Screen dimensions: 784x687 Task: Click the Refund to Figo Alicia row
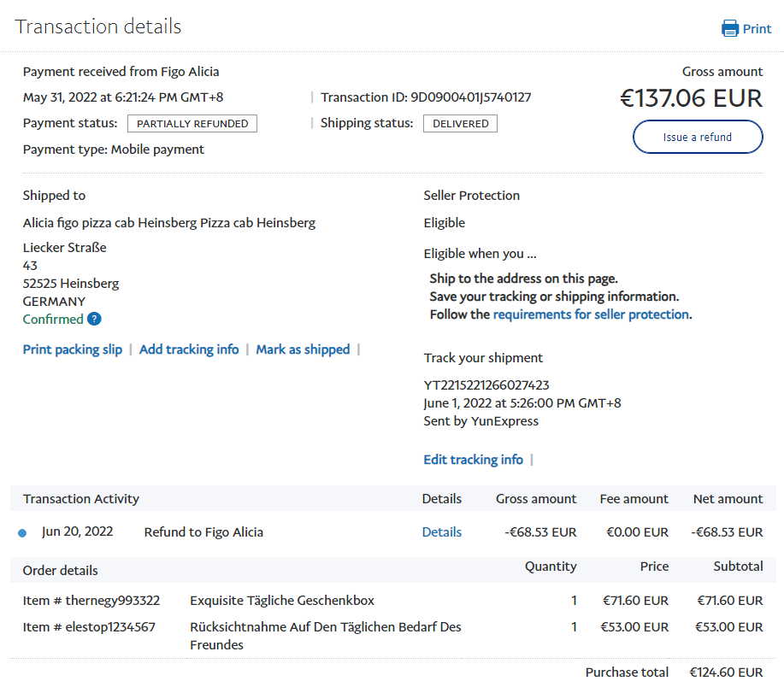203,532
